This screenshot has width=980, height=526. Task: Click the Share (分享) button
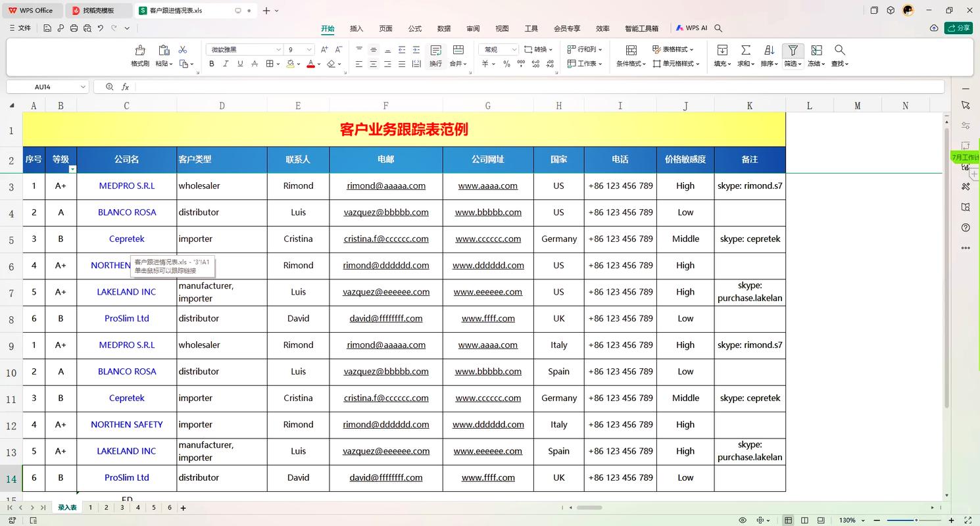[x=958, y=28]
